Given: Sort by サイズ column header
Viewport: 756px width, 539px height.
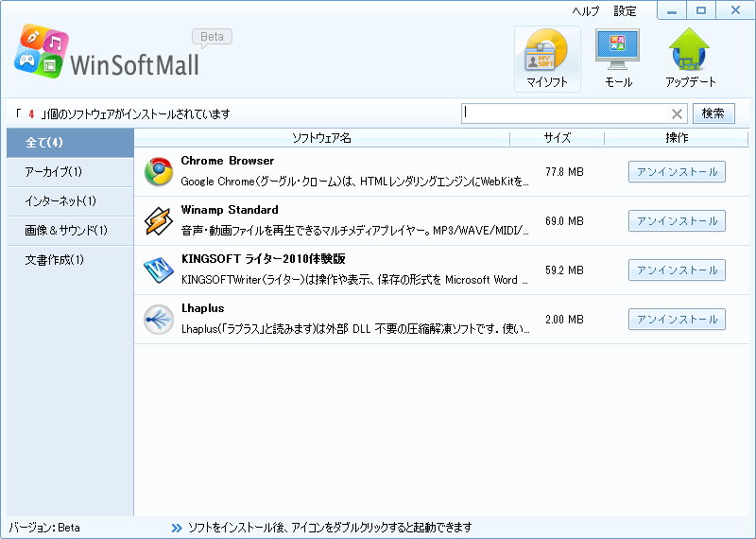Looking at the screenshot, I should (557, 138).
